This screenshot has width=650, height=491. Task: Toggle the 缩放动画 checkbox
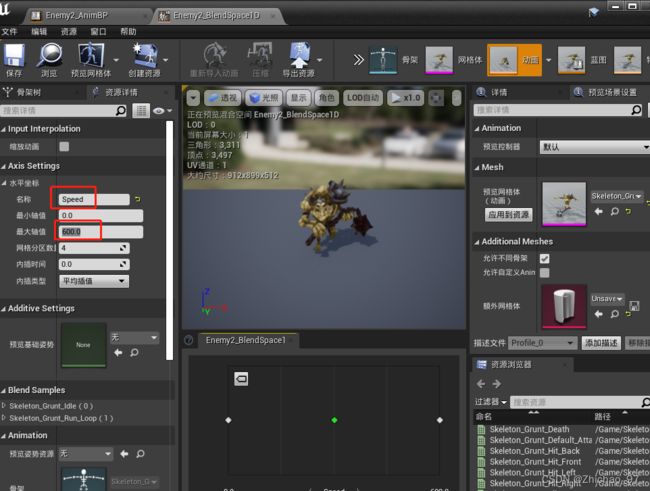pyautogui.click(x=64, y=146)
